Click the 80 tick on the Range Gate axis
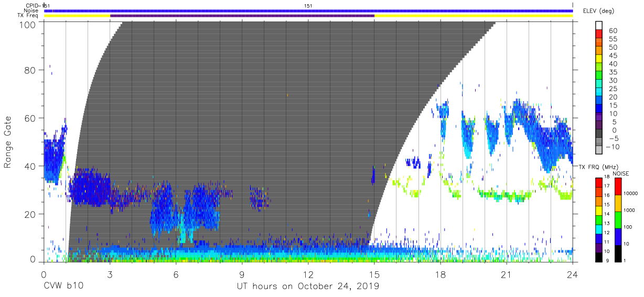The width and height of the screenshot is (644, 297). [x=30, y=70]
